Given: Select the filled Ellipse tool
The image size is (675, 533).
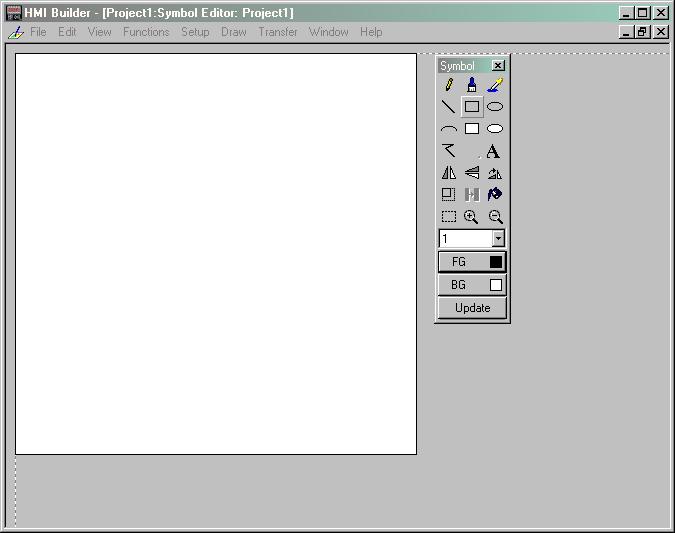Looking at the screenshot, I should pyautogui.click(x=495, y=128).
